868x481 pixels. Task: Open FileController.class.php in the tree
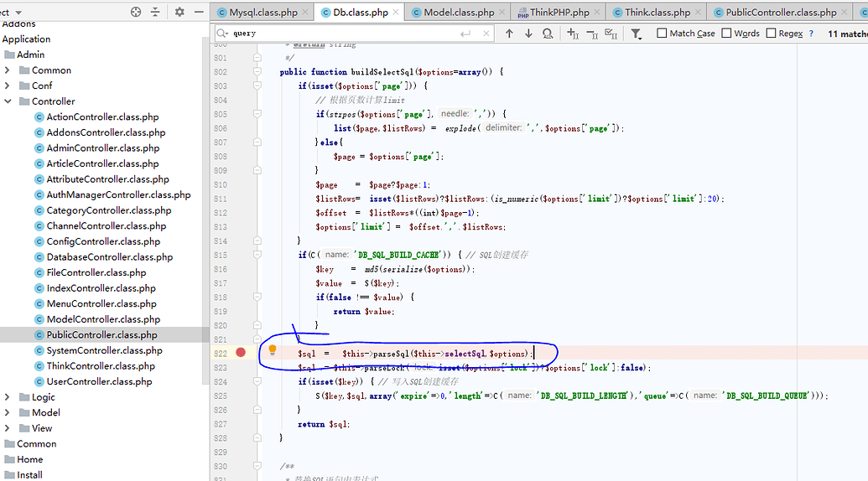pos(96,272)
